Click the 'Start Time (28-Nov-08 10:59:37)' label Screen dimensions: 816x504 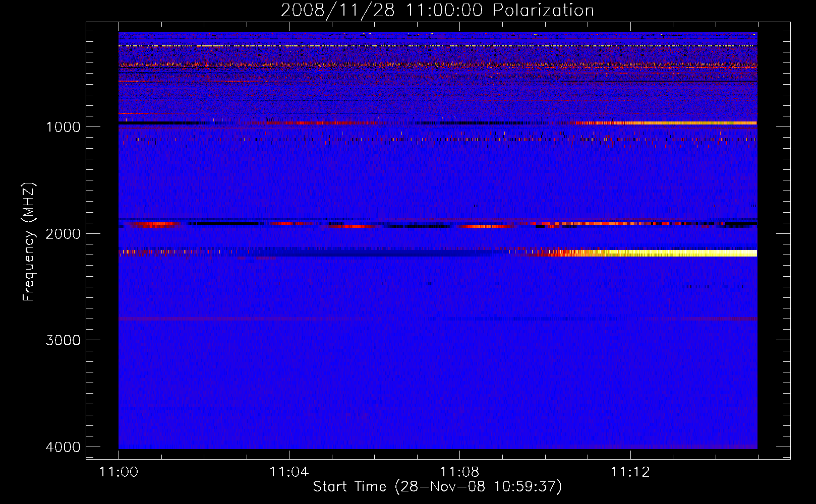click(x=437, y=487)
